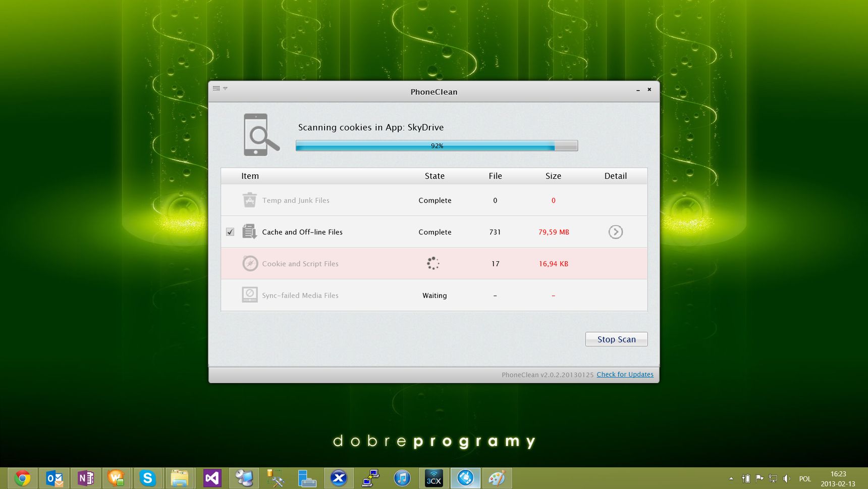
Task: Click the Temp and Junk Files trash icon
Action: 249,200
